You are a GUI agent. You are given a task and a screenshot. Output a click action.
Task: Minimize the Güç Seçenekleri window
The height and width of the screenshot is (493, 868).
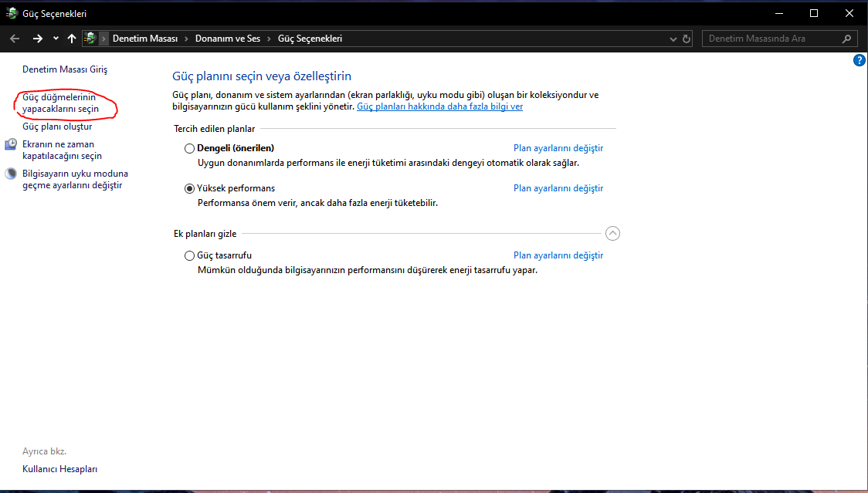click(779, 13)
